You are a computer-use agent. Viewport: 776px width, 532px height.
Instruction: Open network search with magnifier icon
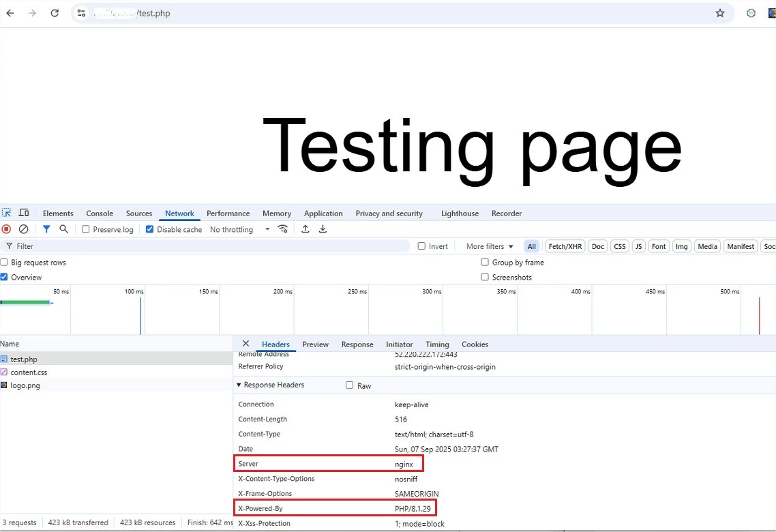coord(64,229)
